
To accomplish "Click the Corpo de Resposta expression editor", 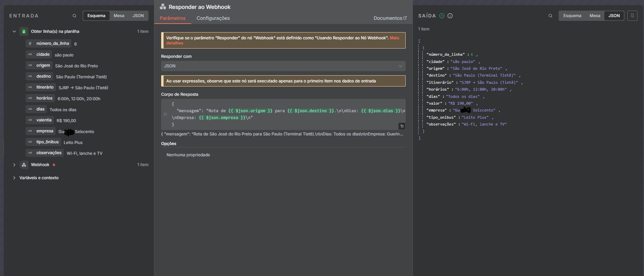I will pyautogui.click(x=283, y=114).
